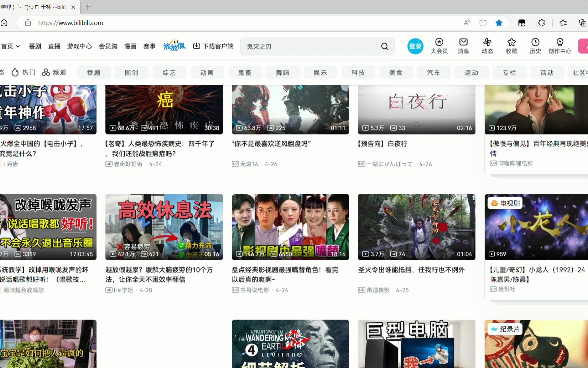Select the 娱乐 category chip
The width and height of the screenshot is (588, 368).
(x=320, y=72)
